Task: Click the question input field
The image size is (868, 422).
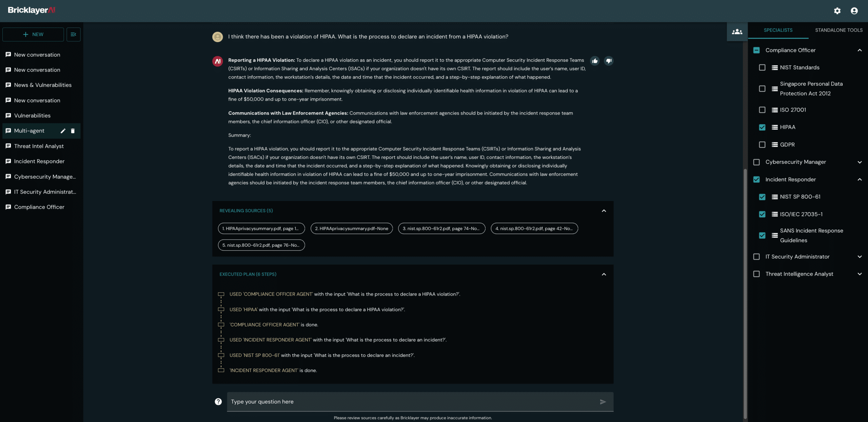Action: coord(407,402)
